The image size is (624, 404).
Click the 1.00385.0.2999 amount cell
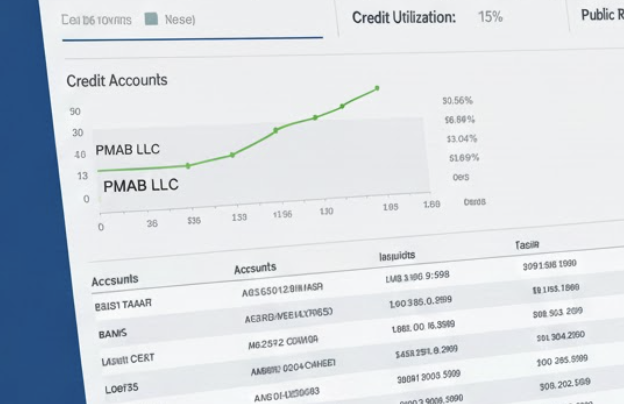click(x=420, y=302)
